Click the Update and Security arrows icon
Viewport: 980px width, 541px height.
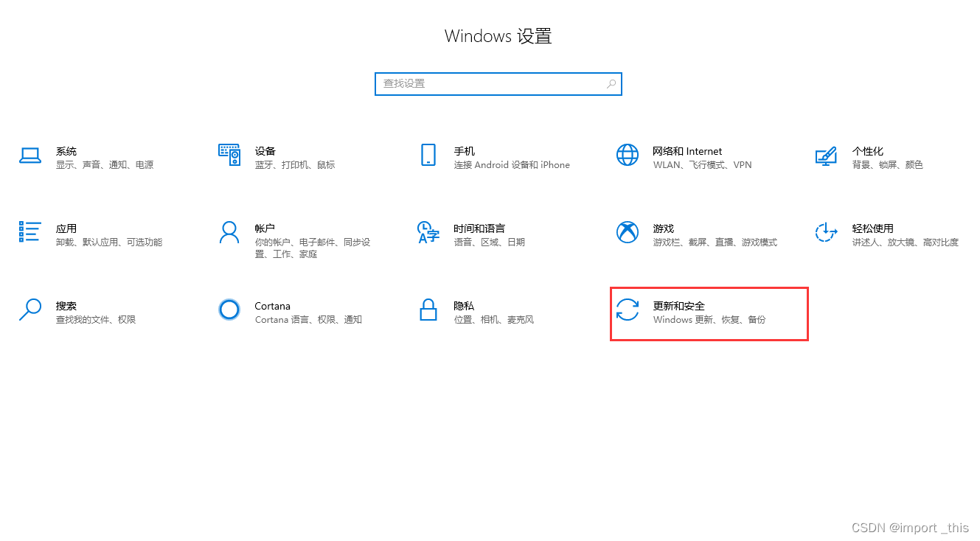click(x=628, y=310)
